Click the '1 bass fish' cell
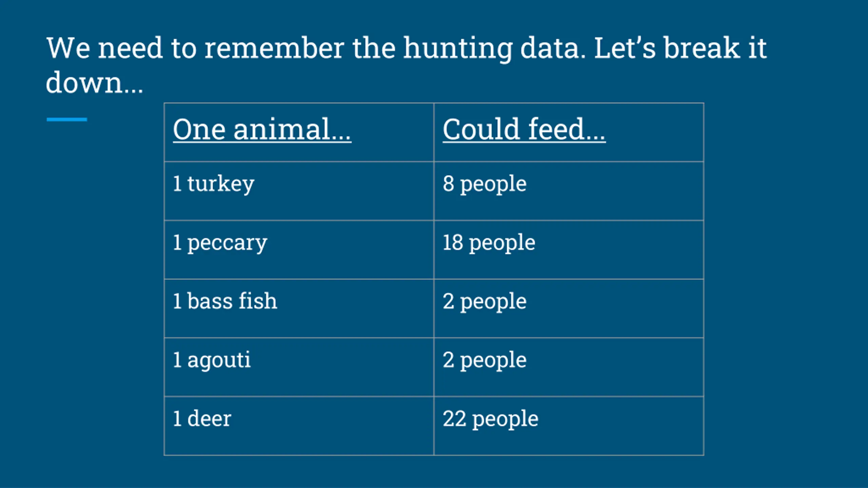 [x=299, y=308]
